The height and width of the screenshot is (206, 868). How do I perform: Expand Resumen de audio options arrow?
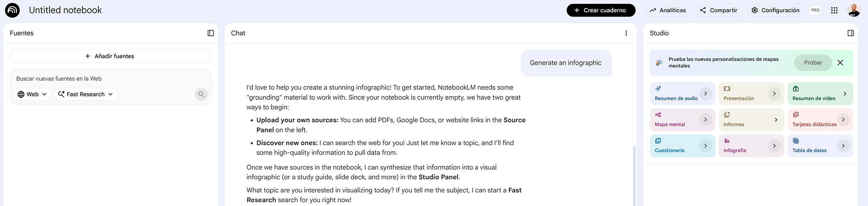pyautogui.click(x=706, y=93)
